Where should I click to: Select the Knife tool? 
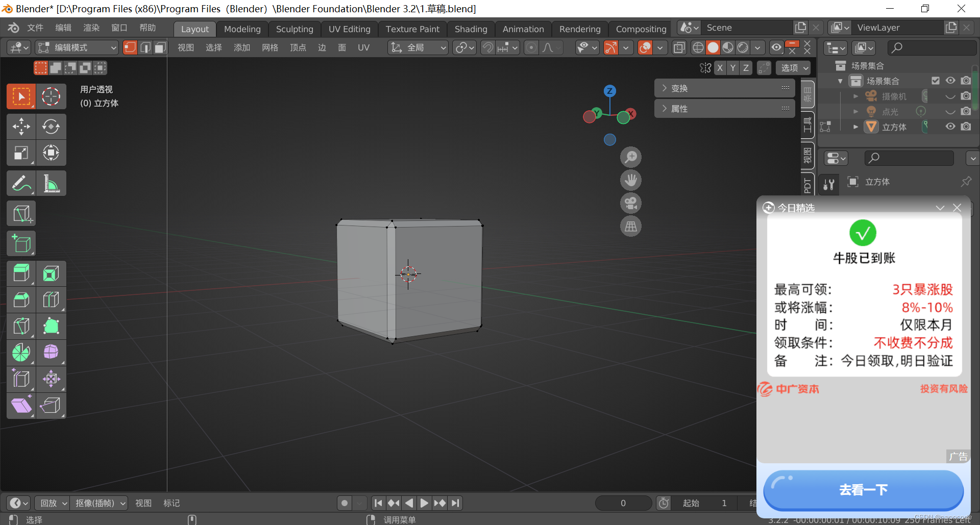point(21,326)
